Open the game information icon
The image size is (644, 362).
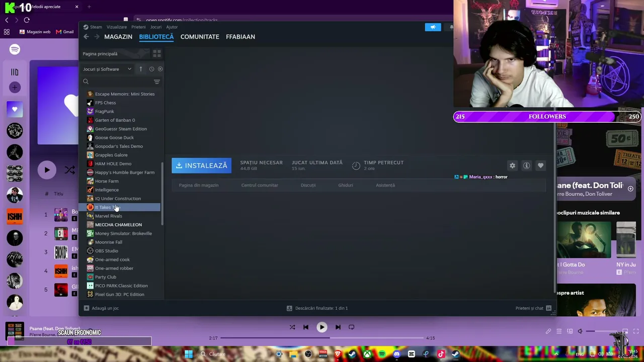click(526, 165)
